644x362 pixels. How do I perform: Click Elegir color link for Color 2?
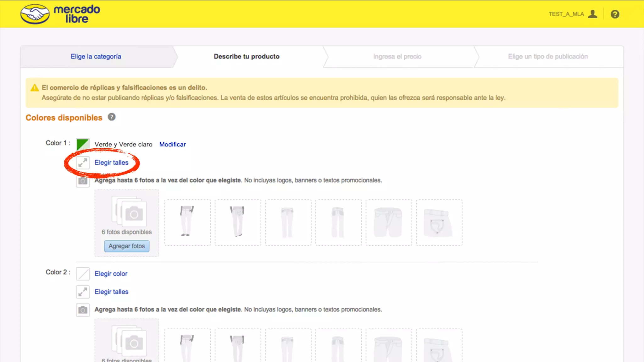coord(111,274)
